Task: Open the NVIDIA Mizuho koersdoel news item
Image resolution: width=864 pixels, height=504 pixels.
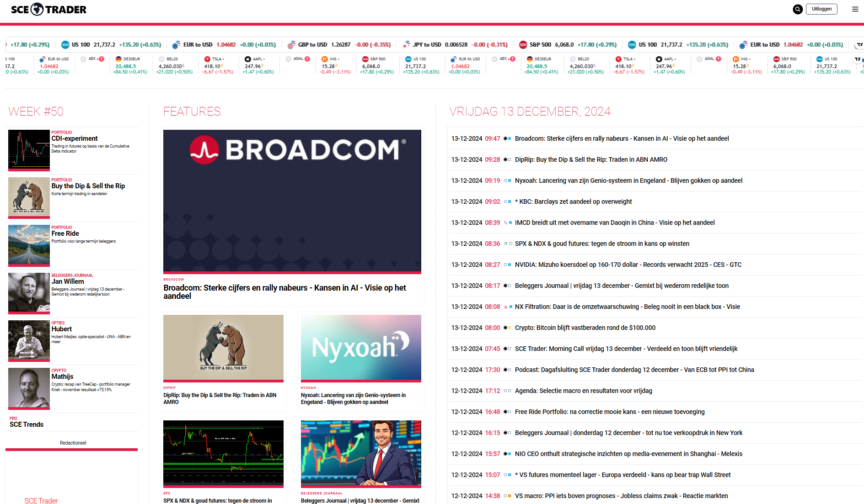Action: 628,265
